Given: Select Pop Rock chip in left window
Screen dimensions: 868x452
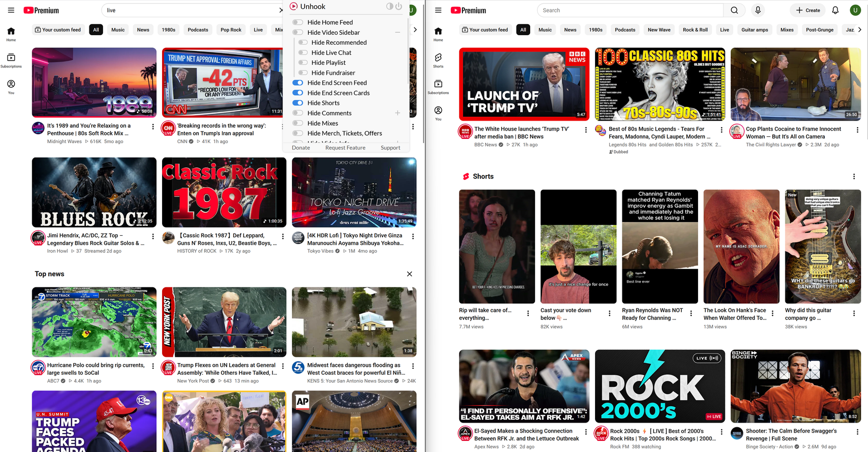Looking at the screenshot, I should (231, 29).
